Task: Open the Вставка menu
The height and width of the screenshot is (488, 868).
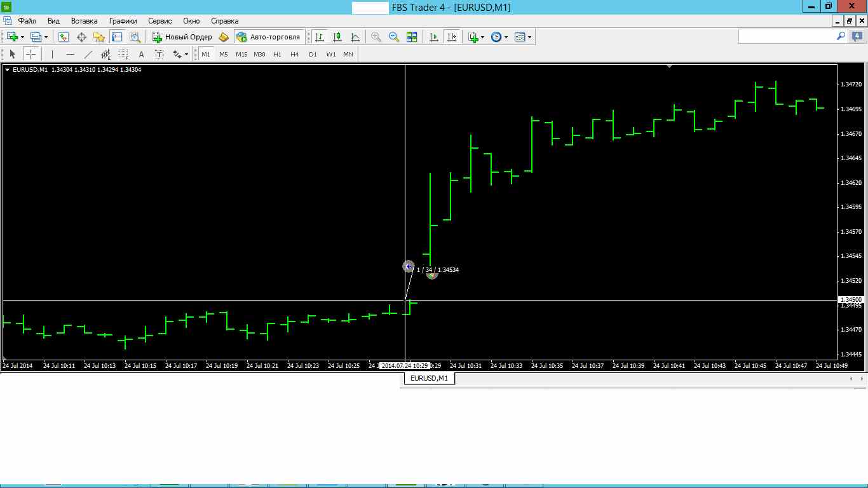Action: (x=85, y=21)
